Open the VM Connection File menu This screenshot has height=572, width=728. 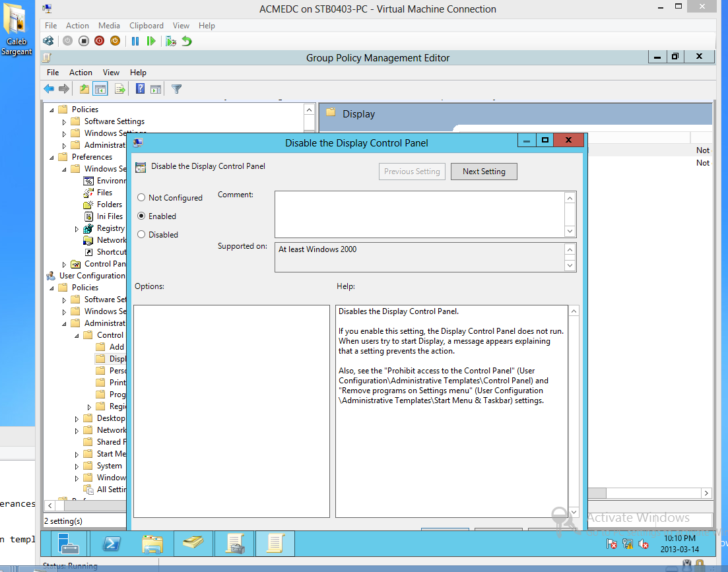(51, 26)
